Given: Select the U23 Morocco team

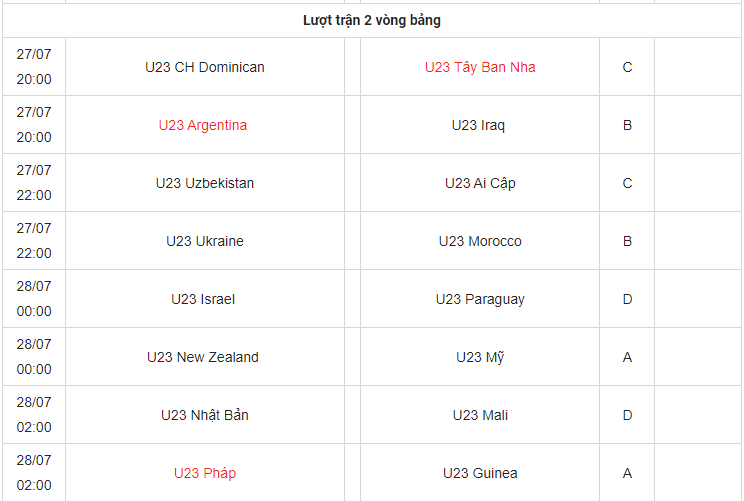Looking at the screenshot, I should [x=480, y=241].
